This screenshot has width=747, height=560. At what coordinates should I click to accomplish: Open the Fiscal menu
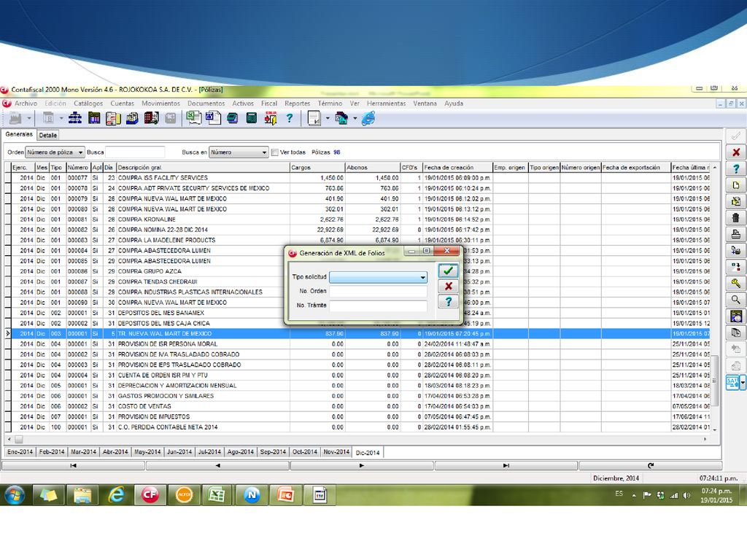268,104
